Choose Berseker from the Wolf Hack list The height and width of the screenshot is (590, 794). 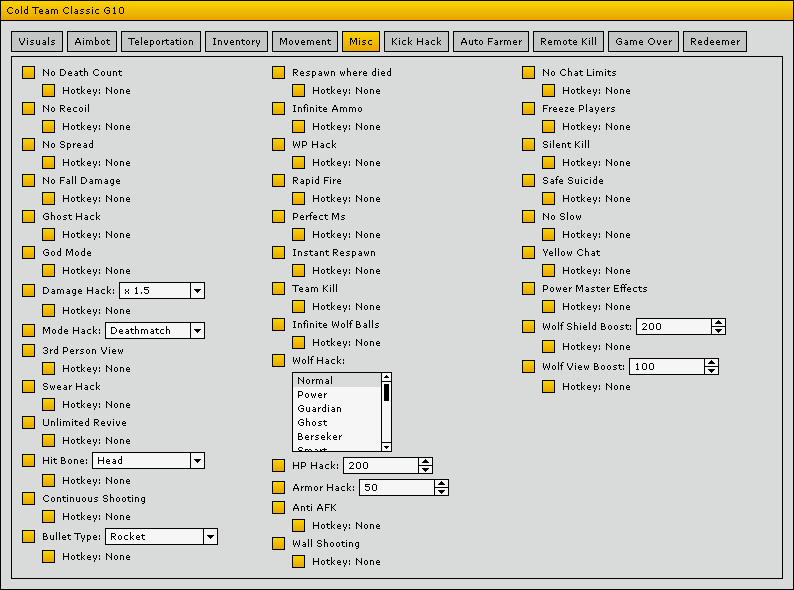(x=319, y=437)
